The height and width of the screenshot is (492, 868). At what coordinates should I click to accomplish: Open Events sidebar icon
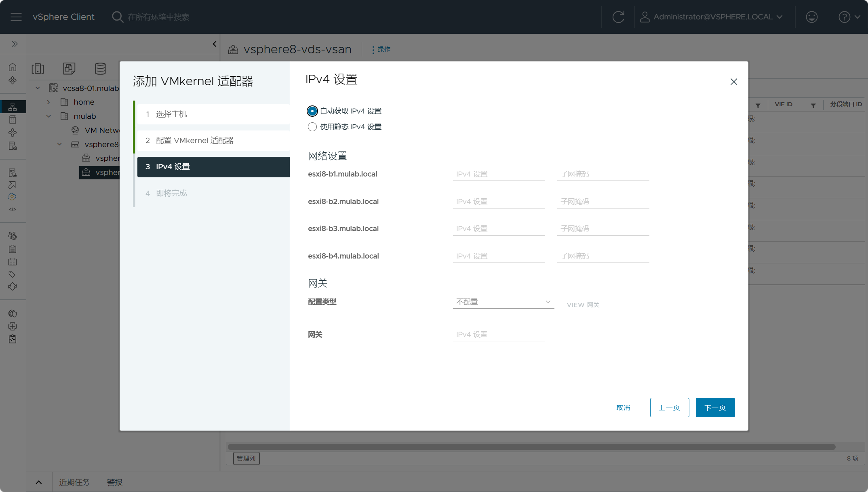point(13,261)
